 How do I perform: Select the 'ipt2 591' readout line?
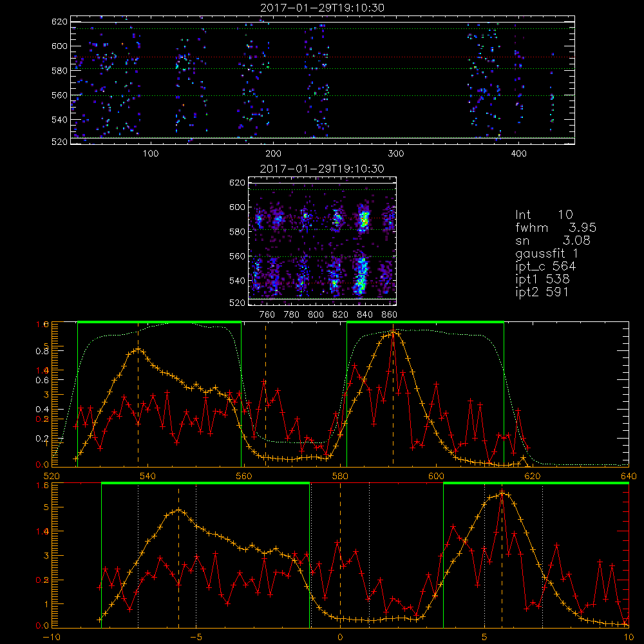542,292
